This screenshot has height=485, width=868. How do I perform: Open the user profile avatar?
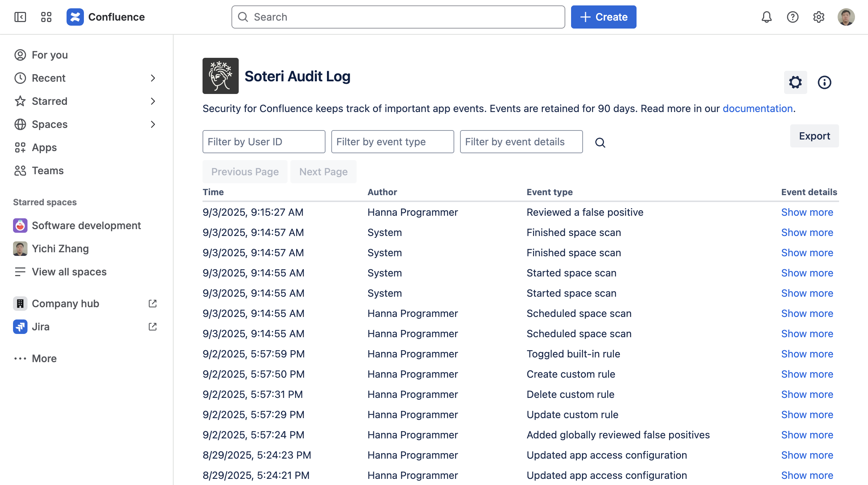point(846,17)
